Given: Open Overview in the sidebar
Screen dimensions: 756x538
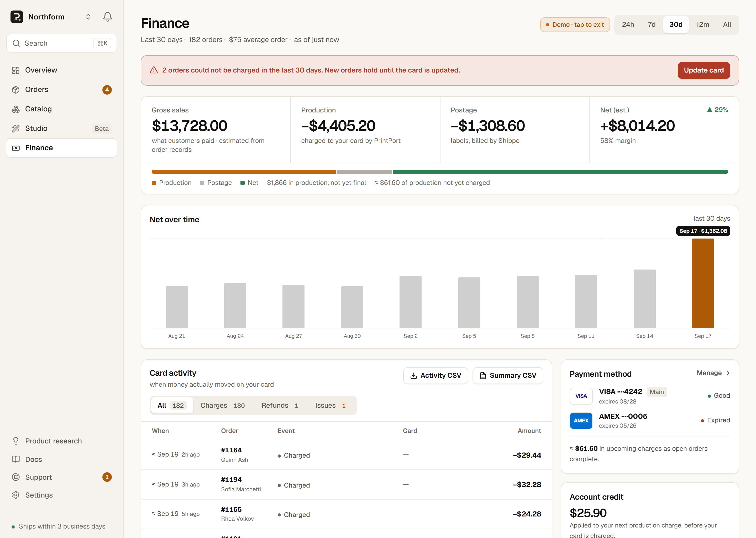Looking at the screenshot, I should (x=62, y=70).
